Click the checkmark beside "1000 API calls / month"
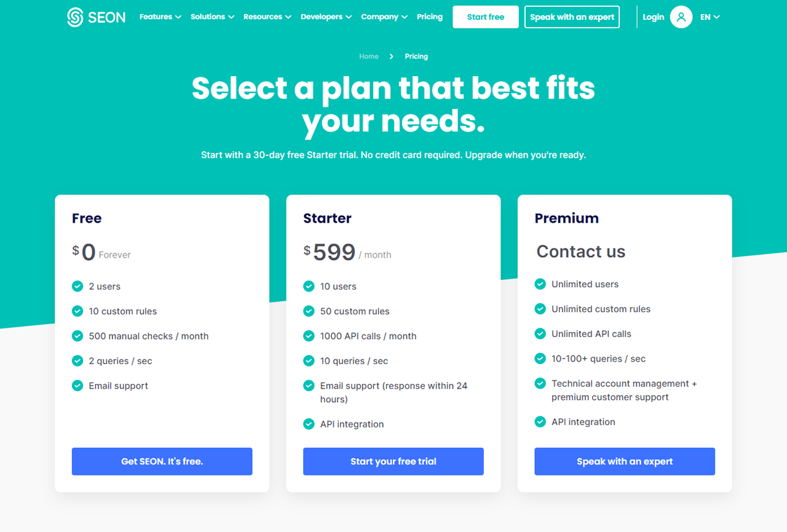This screenshot has width=787, height=532. pos(308,336)
